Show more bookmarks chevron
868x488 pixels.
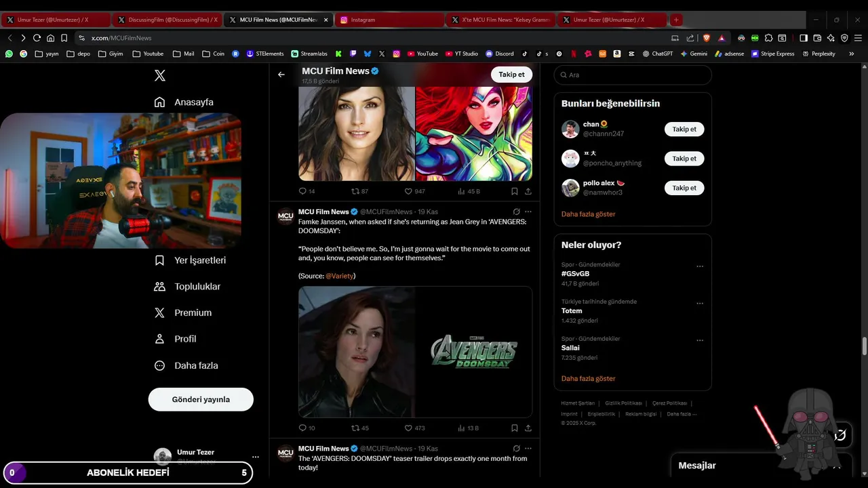(x=852, y=54)
